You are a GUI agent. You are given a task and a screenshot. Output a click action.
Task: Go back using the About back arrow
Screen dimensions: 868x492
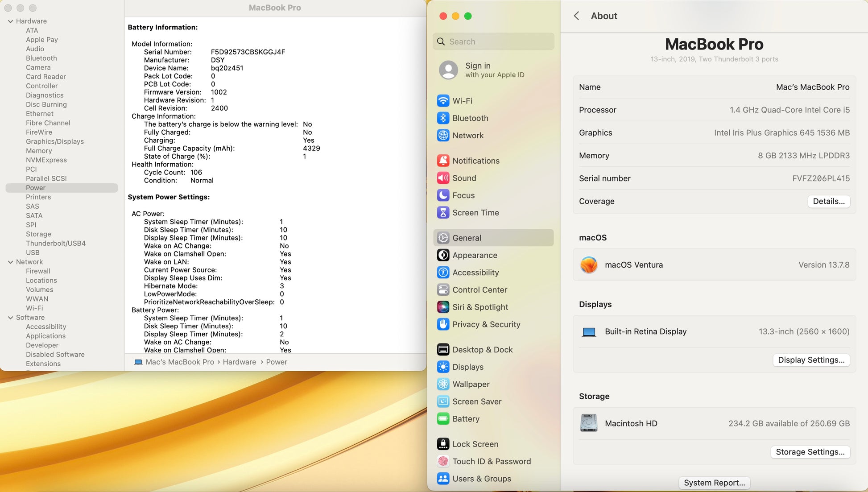click(x=576, y=16)
